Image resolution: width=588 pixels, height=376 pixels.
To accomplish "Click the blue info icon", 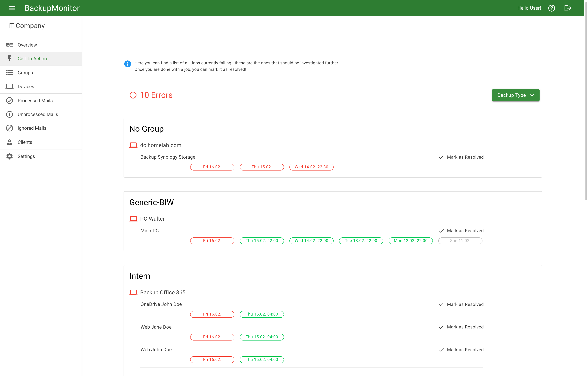I will point(127,64).
